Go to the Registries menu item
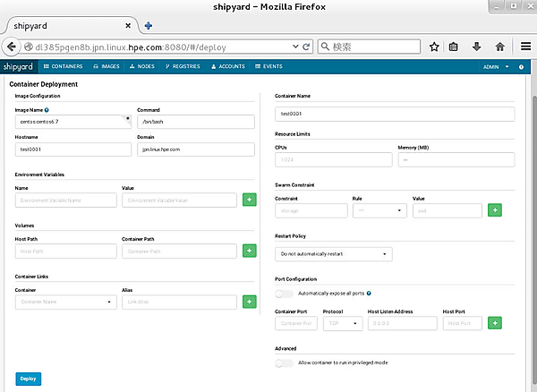 [183, 66]
